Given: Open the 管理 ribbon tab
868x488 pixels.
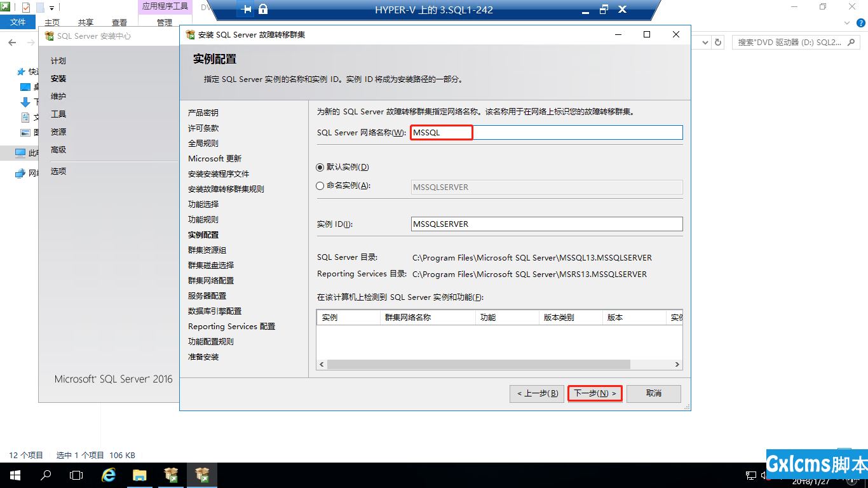Looking at the screenshot, I should (165, 22).
